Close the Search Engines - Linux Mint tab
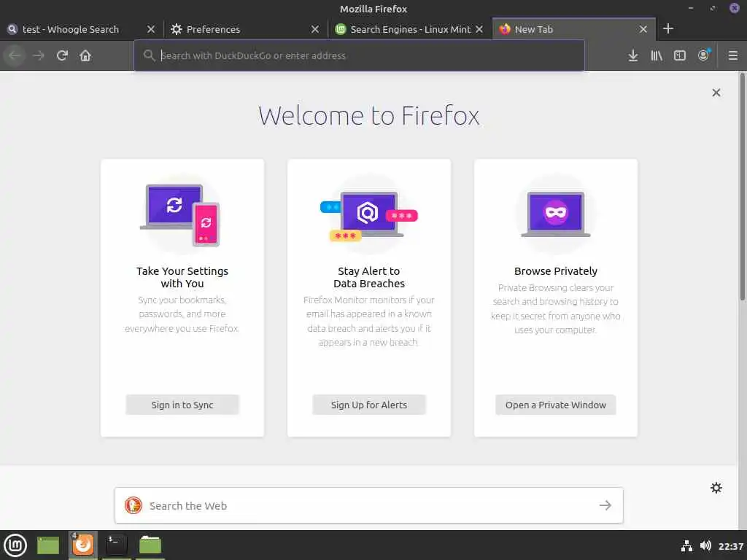Image resolution: width=747 pixels, height=560 pixels. 479,29
